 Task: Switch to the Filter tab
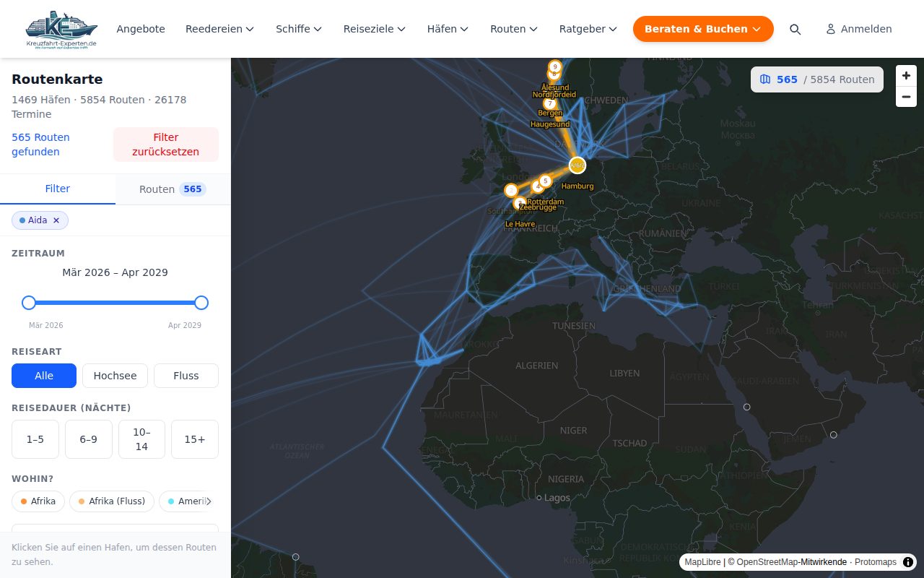coord(58,189)
